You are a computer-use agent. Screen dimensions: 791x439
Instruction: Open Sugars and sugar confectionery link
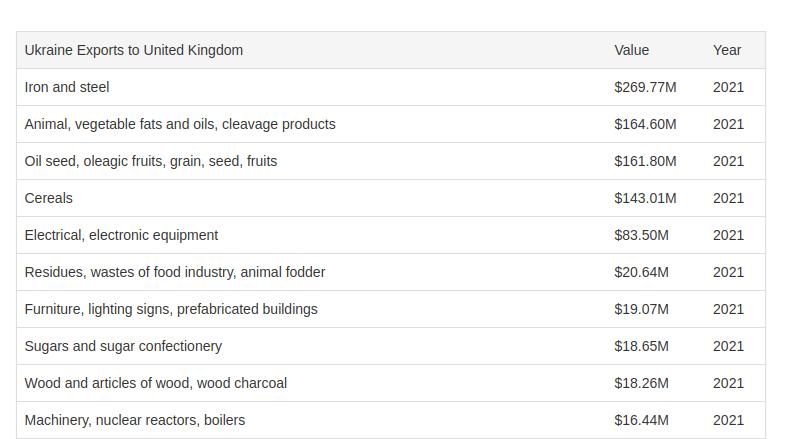[x=123, y=346]
